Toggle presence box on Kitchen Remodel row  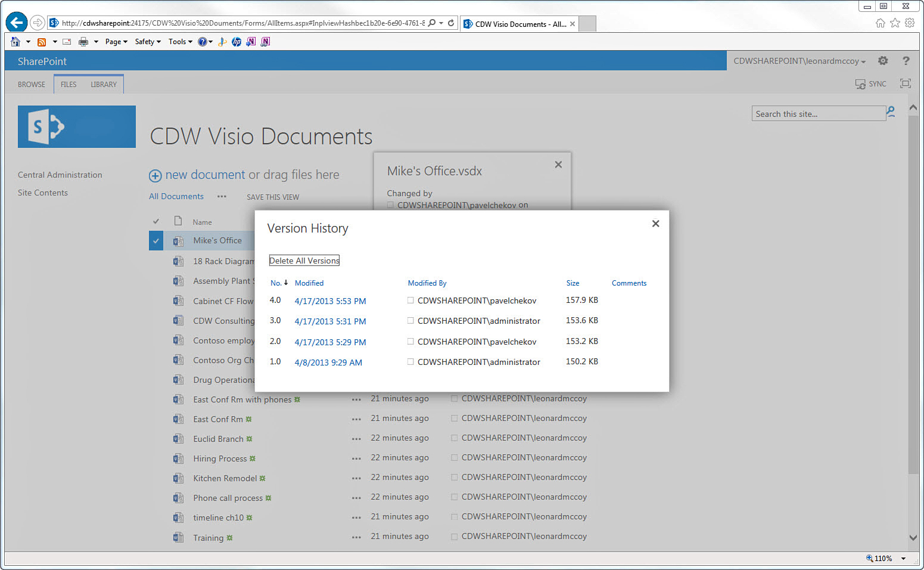click(x=455, y=477)
